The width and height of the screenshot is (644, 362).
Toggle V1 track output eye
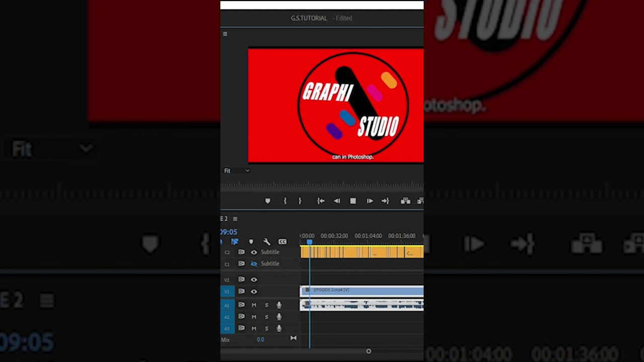click(x=254, y=292)
